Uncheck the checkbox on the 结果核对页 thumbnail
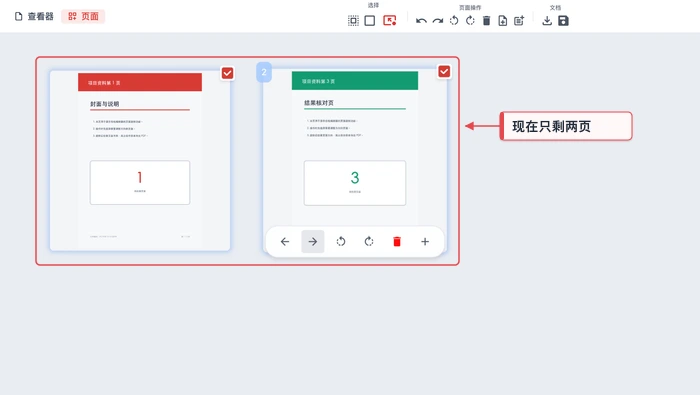This screenshot has height=395, width=700. point(444,71)
